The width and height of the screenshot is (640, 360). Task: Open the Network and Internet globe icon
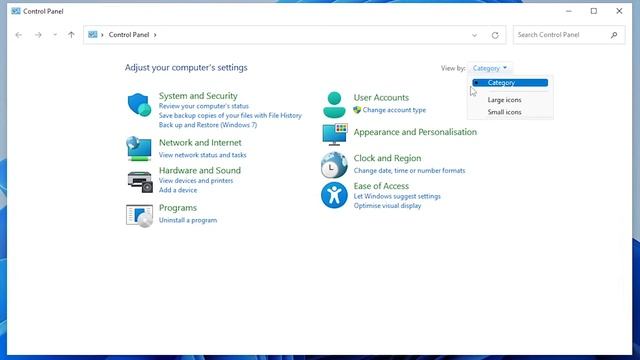139,149
